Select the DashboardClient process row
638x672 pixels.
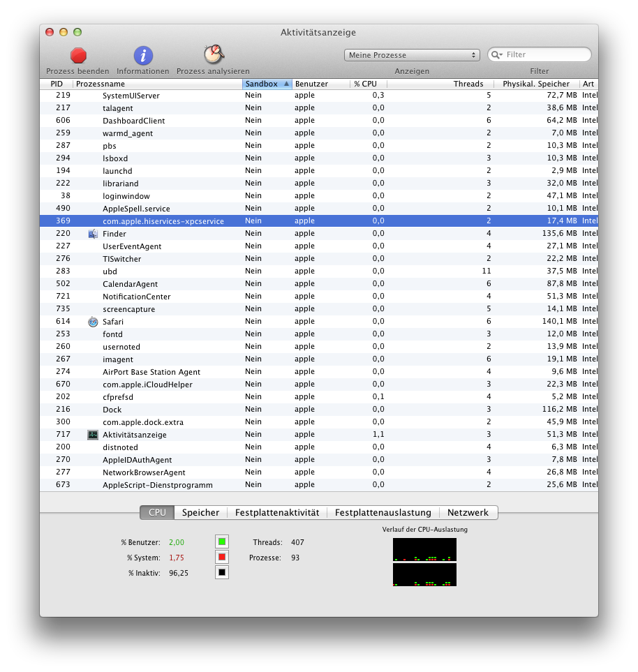pyautogui.click(x=319, y=121)
